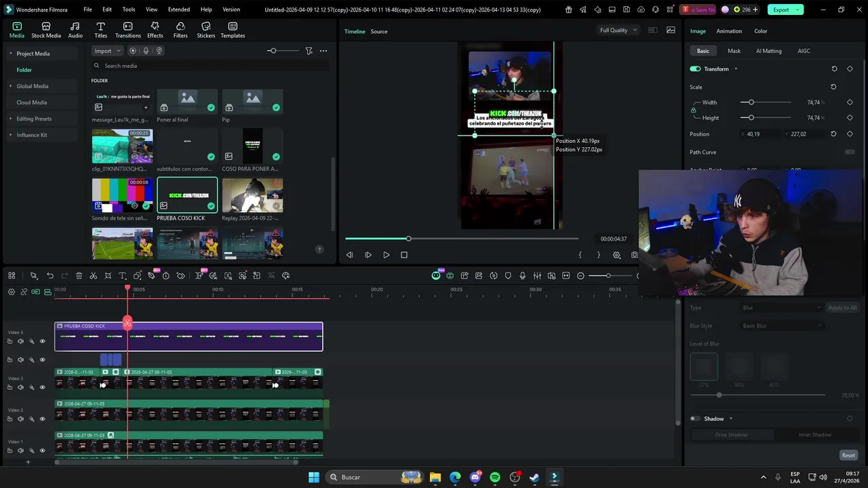868x488 pixels.
Task: Delete selected clip with trash icon
Action: pos(79,276)
